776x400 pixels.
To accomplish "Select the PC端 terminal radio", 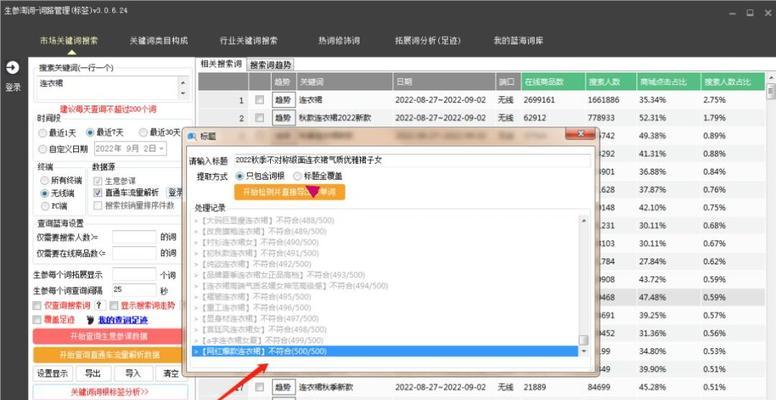I will pos(45,205).
